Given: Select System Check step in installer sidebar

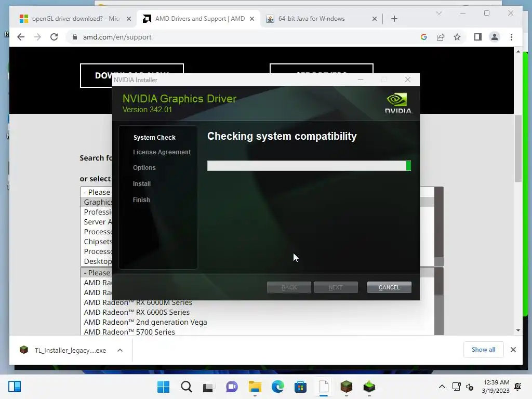Looking at the screenshot, I should (x=154, y=137).
